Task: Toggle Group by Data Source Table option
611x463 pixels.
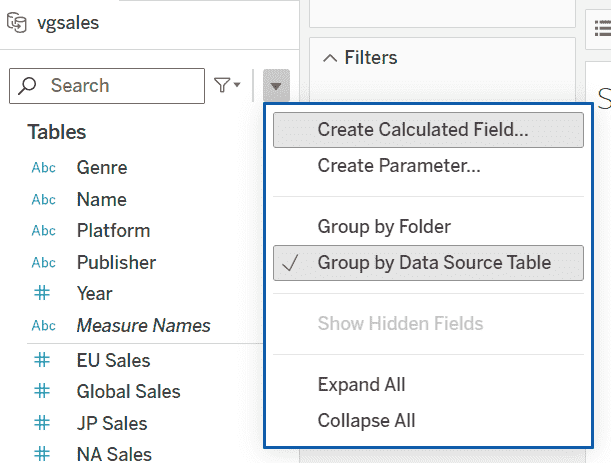Action: pos(433,263)
